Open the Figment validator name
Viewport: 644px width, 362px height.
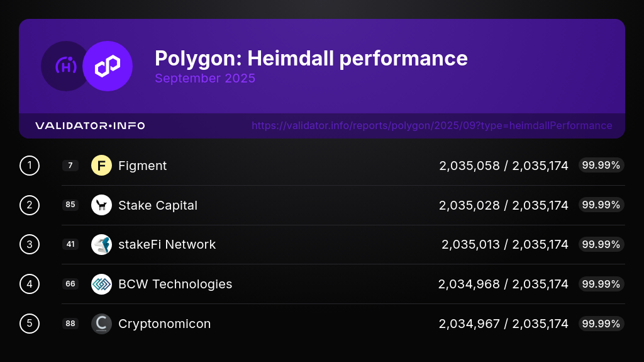tap(142, 166)
